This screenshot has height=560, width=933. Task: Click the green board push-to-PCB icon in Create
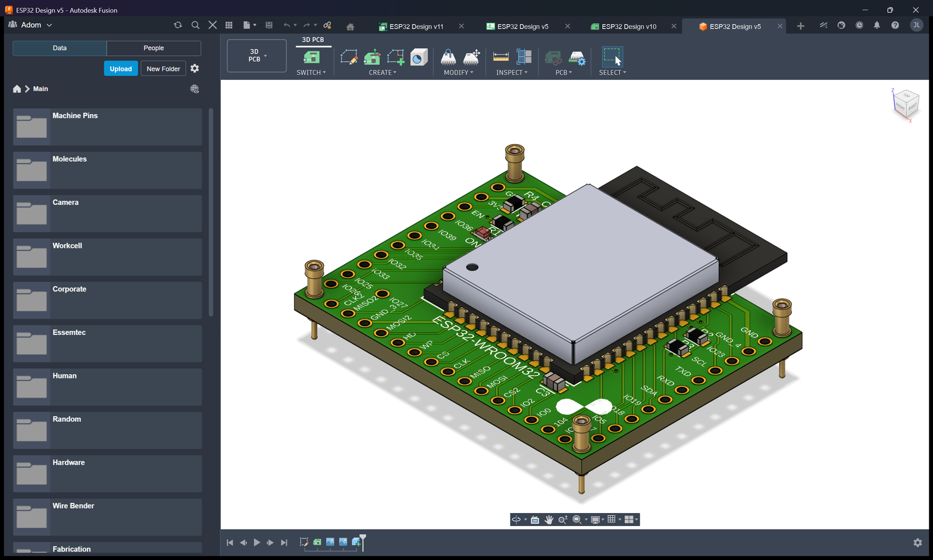coord(372,57)
